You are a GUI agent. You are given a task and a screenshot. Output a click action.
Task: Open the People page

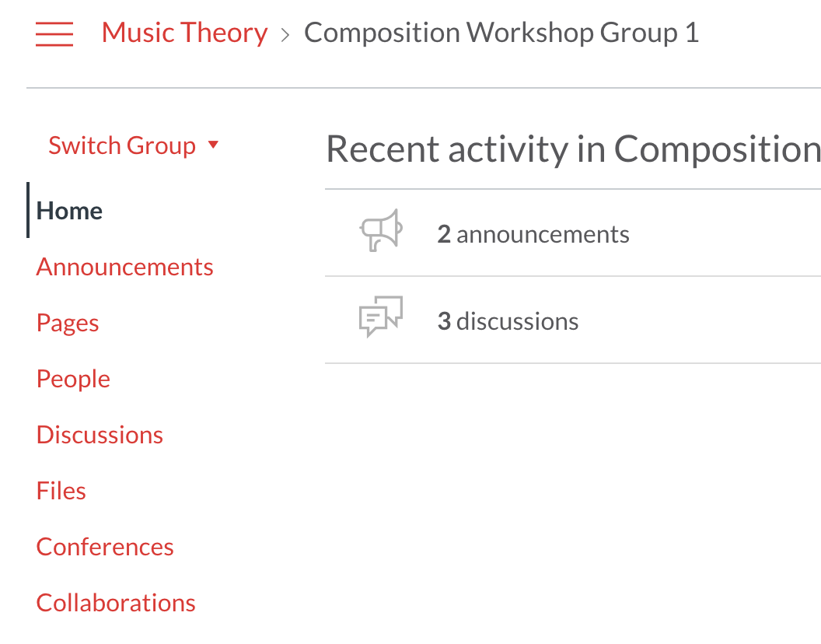(73, 378)
